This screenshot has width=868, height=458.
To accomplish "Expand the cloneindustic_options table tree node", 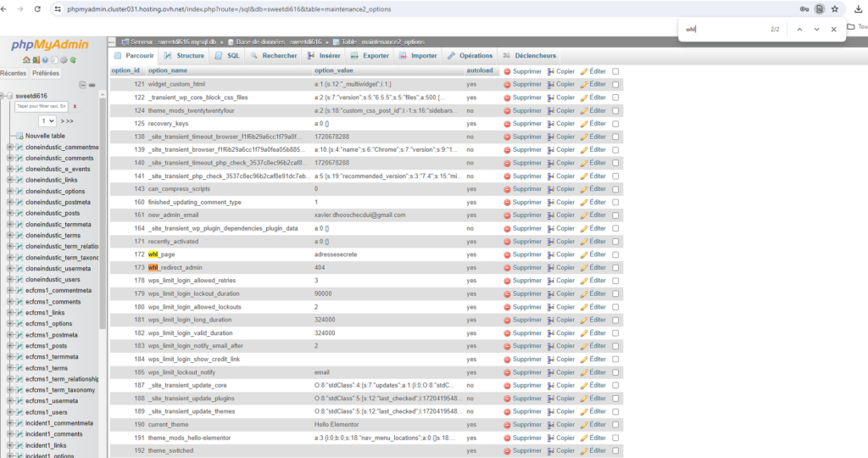I will click(9, 191).
